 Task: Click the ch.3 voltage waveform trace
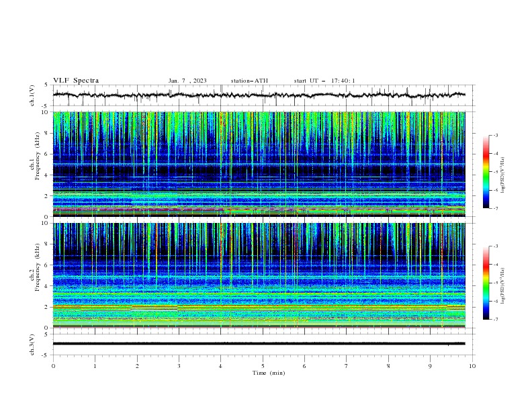pyautogui.click(x=259, y=344)
